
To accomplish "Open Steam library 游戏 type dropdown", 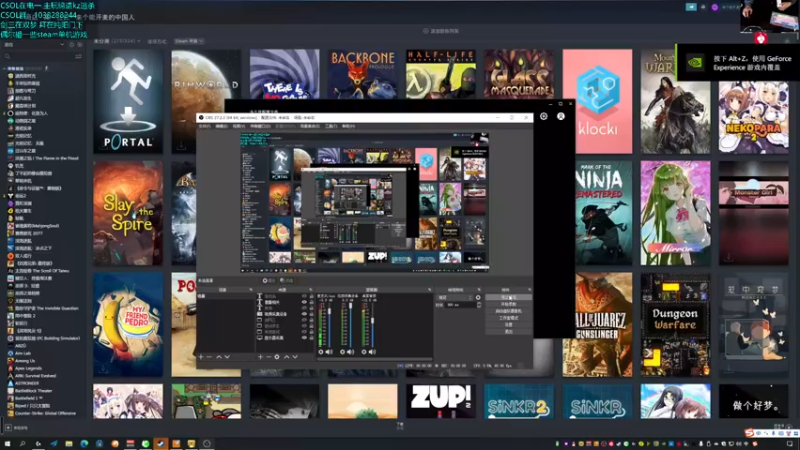I will pyautogui.click(x=35, y=44).
